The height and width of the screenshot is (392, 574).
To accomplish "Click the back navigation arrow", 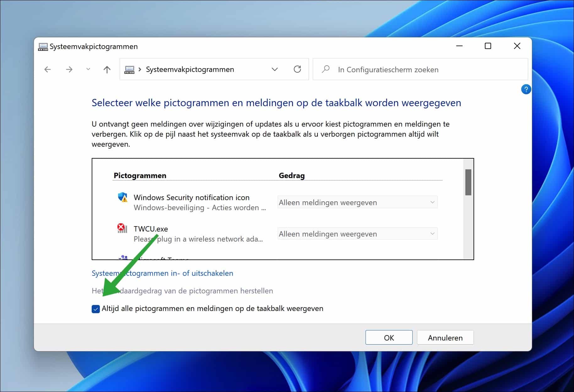I will pos(47,69).
